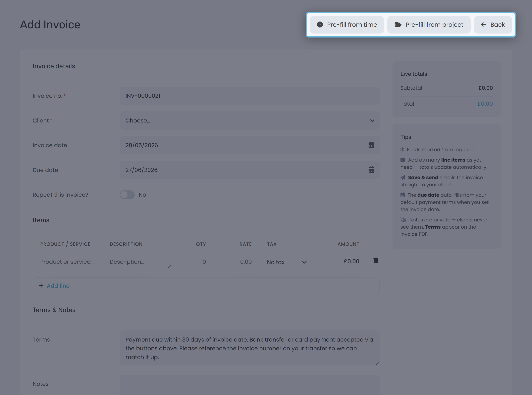Click the Add line link
532x395 pixels.
pos(58,286)
